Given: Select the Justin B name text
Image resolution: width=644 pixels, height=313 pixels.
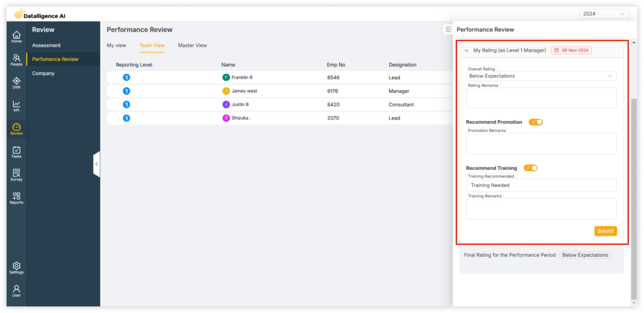Looking at the screenshot, I should 240,105.
